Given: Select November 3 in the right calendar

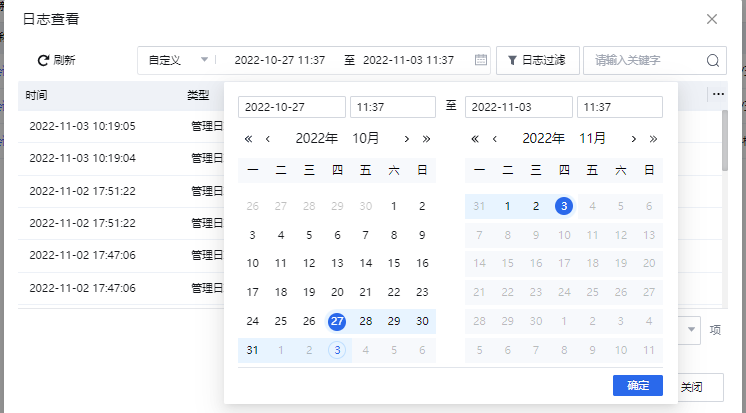Looking at the screenshot, I should point(563,206).
